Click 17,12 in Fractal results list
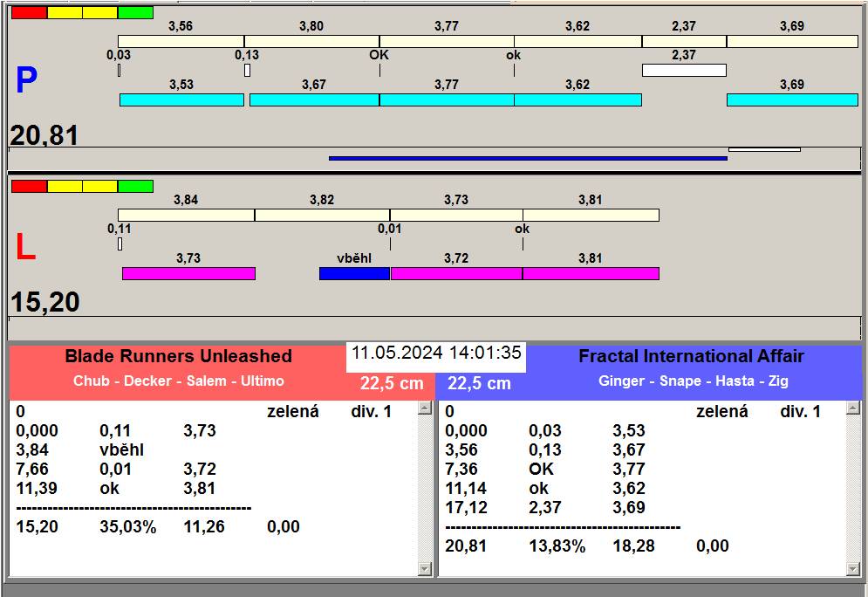The height and width of the screenshot is (597, 868). click(x=466, y=507)
